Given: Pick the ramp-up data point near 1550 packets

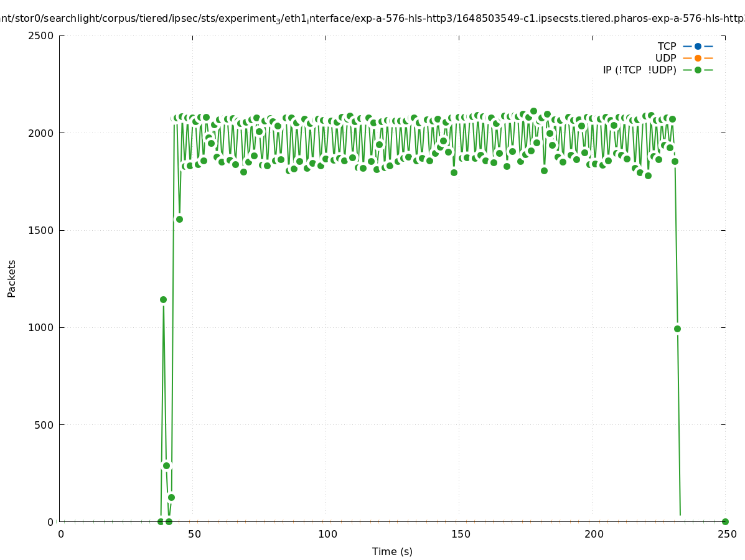Looking at the screenshot, I should [179, 219].
